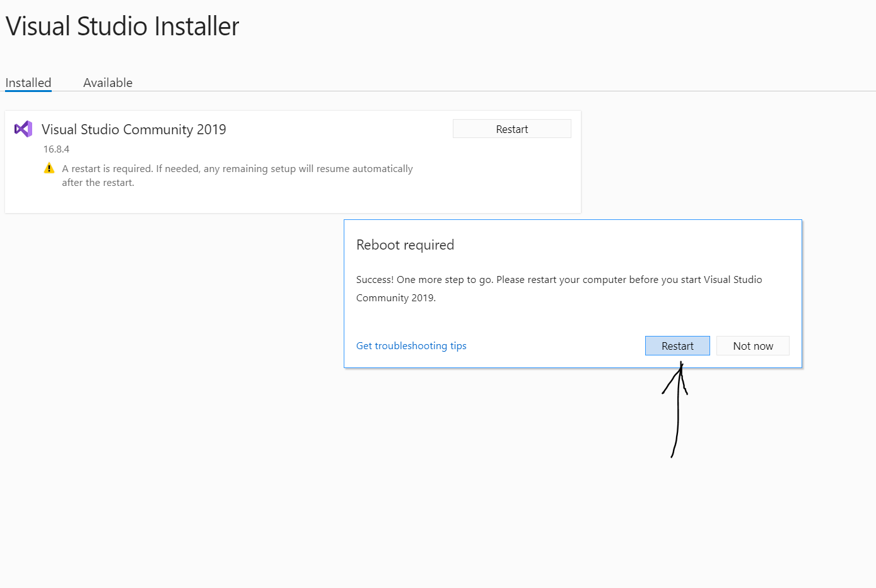This screenshot has width=876, height=588.
Task: Select the Visual Studio Community 2019 product title
Action: [x=134, y=129]
